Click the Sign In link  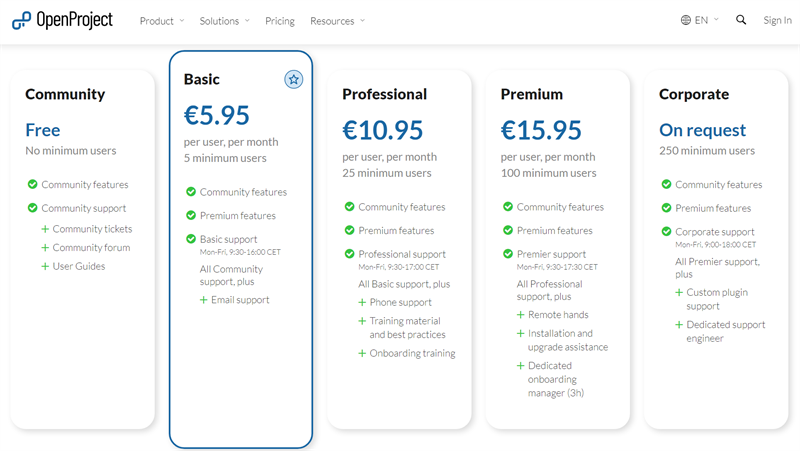pyautogui.click(x=777, y=20)
